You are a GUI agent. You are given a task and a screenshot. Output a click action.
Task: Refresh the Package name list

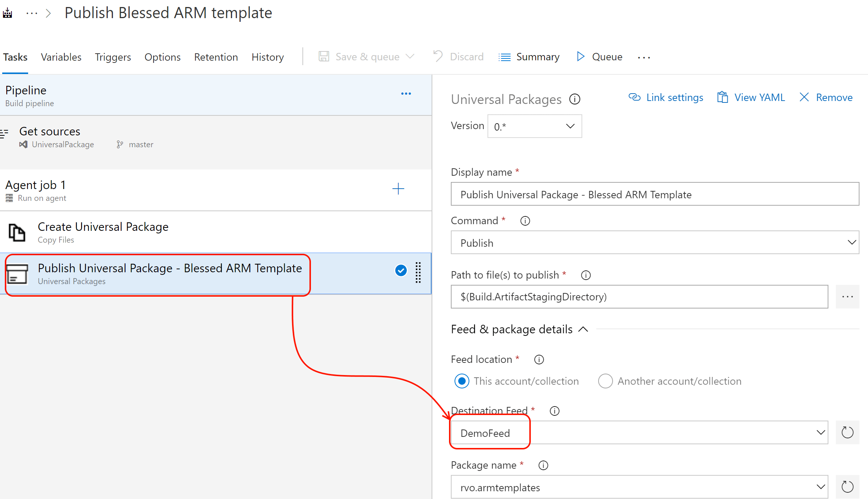pyautogui.click(x=847, y=487)
